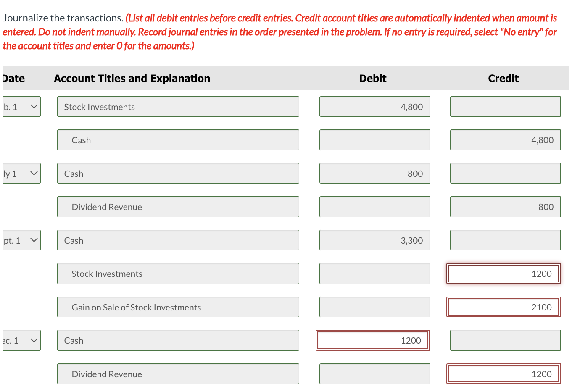Click the 'Credit' column header
Screen dimensions: 572x392
pyautogui.click(x=503, y=79)
